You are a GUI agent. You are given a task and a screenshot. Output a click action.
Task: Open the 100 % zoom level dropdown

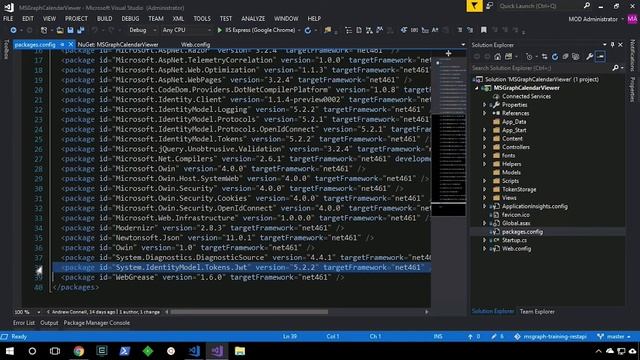[x=38, y=312]
